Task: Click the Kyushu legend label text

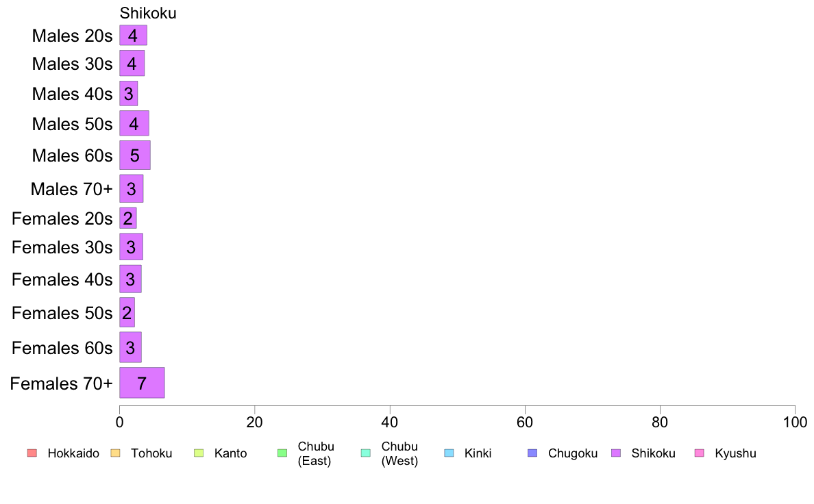Action: click(x=735, y=453)
